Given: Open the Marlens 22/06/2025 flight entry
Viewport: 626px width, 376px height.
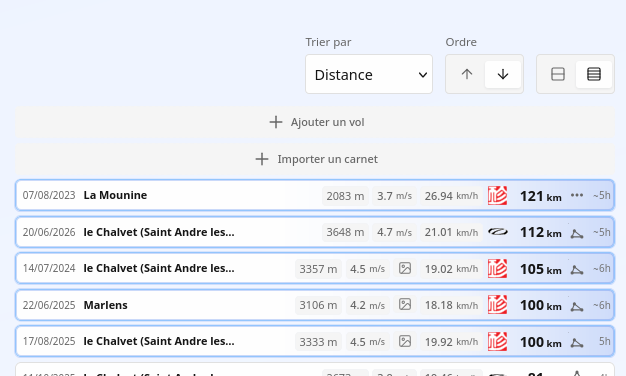Looking at the screenshot, I should coord(315,305).
